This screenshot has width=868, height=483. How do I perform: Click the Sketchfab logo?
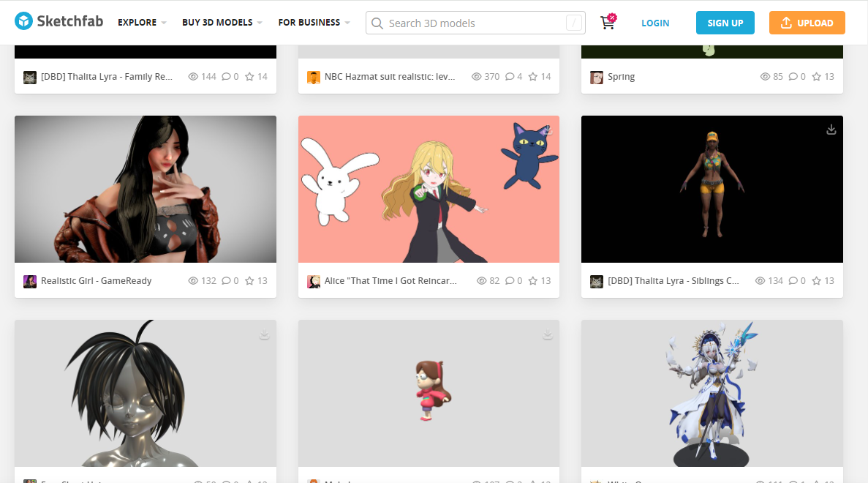[59, 22]
